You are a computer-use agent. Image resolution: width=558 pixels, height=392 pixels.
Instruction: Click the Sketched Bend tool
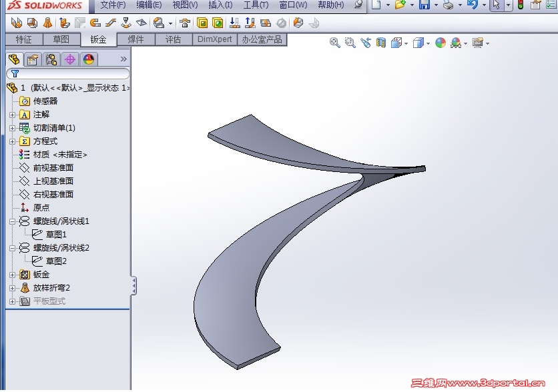pyautogui.click(x=126, y=23)
